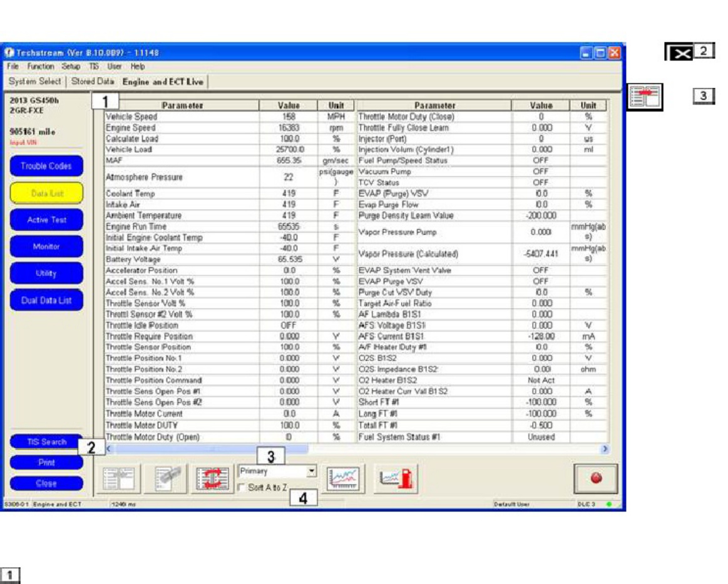Click the left Value column header
The height and width of the screenshot is (584, 728).
(289, 105)
